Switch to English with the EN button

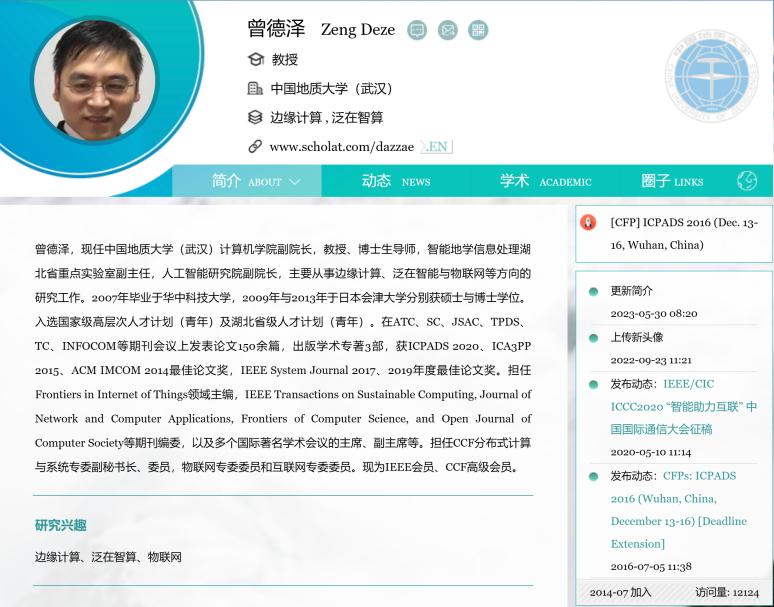pos(437,146)
